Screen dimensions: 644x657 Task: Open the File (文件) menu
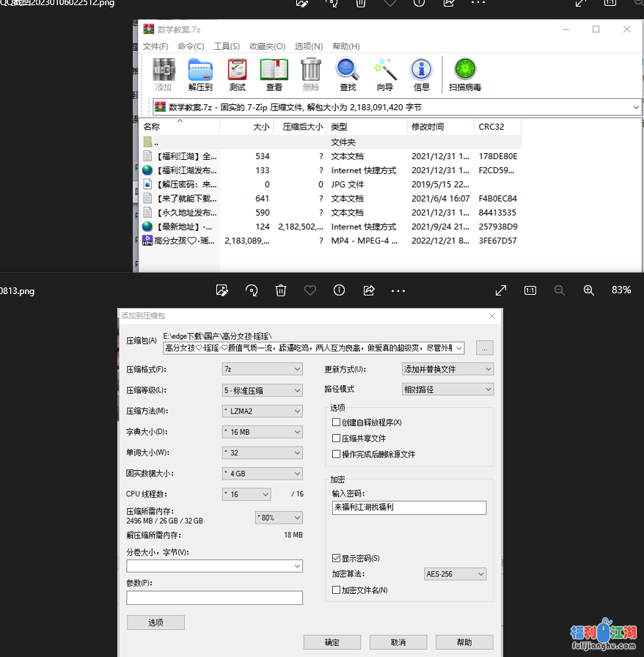(155, 46)
